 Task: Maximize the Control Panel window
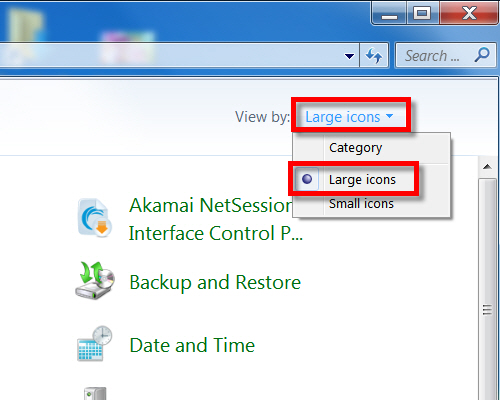(422, 13)
